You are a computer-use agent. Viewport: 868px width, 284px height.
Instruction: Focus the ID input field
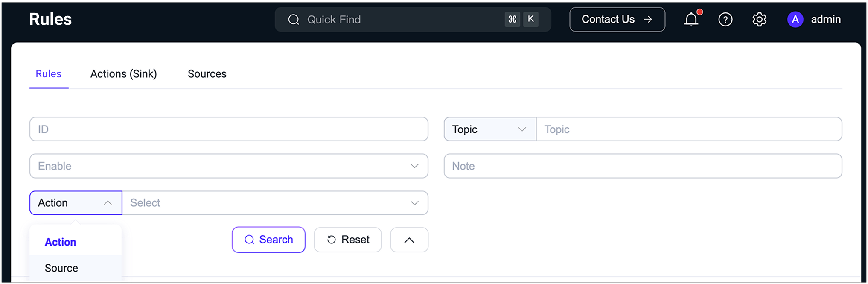(x=228, y=129)
